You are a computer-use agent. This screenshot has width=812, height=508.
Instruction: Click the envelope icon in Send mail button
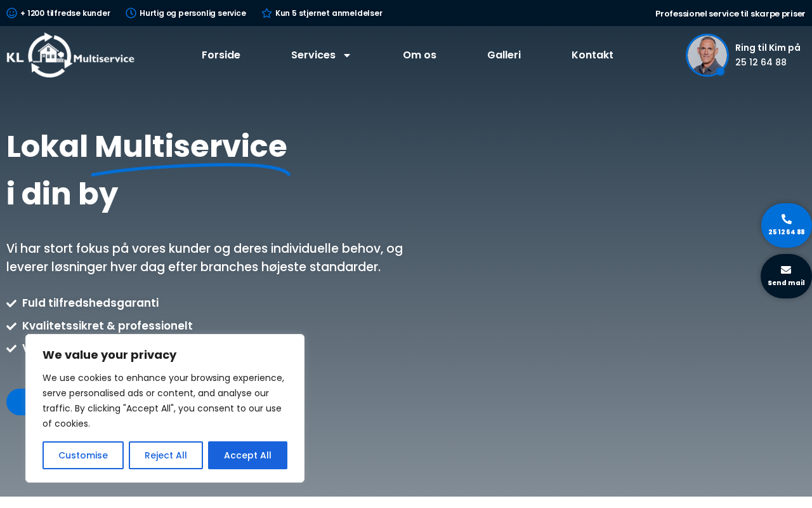point(786,270)
